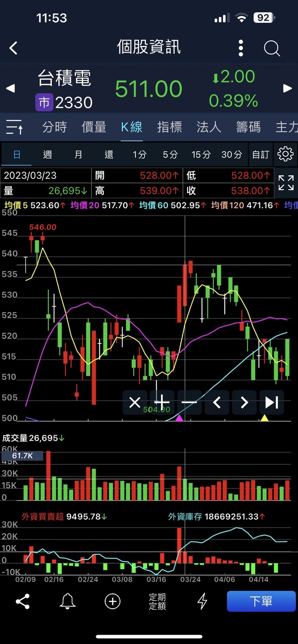Viewport: 298px width, 644px height.
Task: Tap 均價 120 moving average label
Action: pyautogui.click(x=245, y=205)
